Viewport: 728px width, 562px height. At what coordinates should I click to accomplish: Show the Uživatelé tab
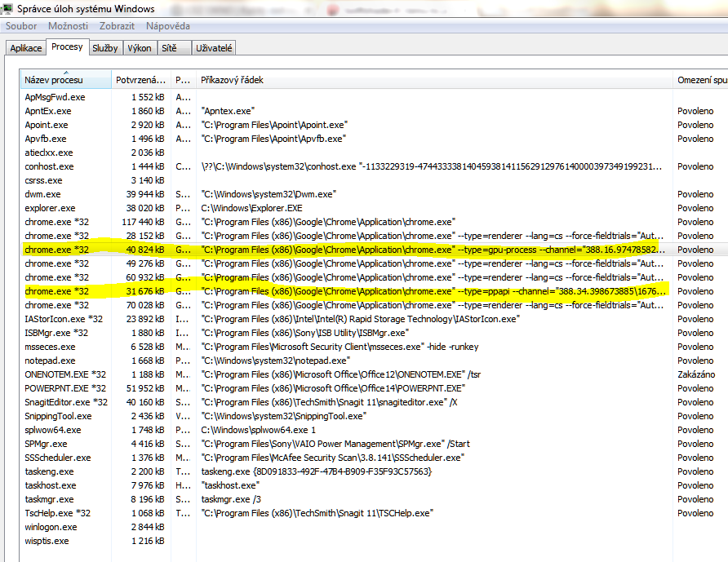tap(214, 48)
